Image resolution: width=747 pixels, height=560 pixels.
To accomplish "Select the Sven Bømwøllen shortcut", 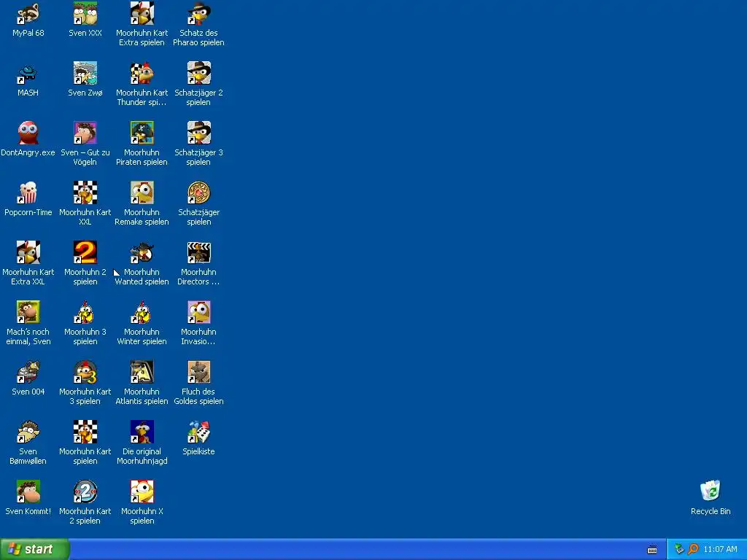I will 28,432.
